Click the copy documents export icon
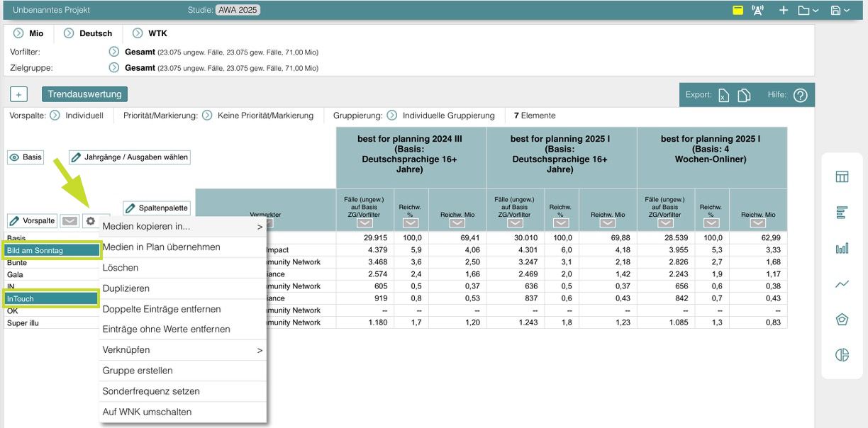 pos(744,96)
